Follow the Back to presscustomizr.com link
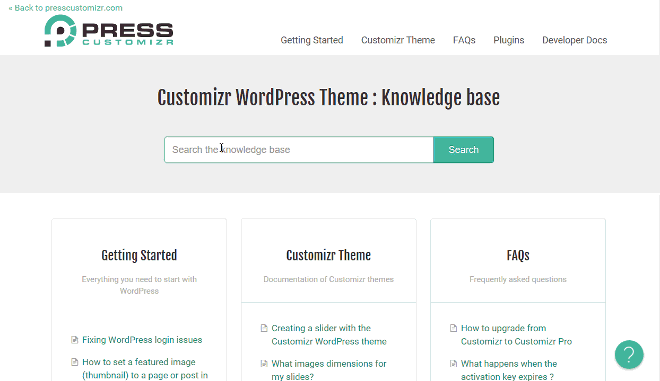Screen dimensions: 660x381 [x=66, y=8]
